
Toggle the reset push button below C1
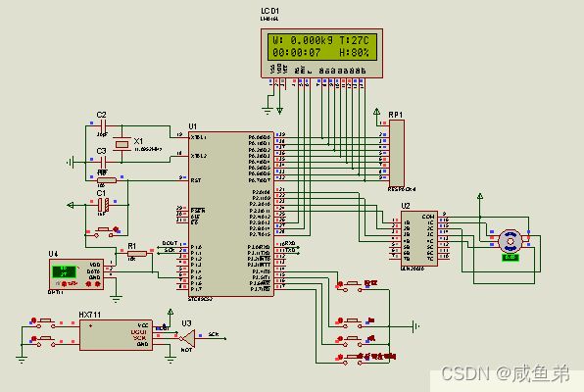coord(103,231)
